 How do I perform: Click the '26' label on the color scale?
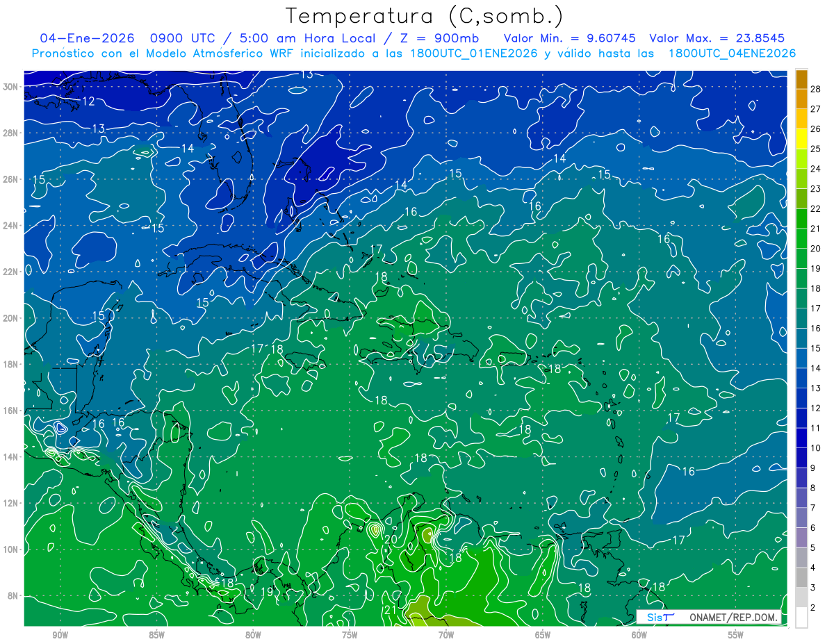[x=816, y=129]
